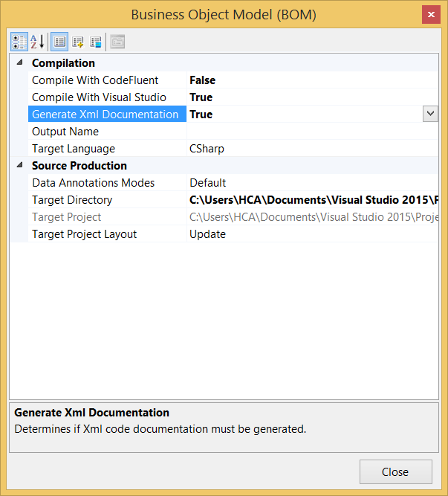Click the Output Name value field
Viewport: 448px width, 496px height.
click(x=312, y=132)
